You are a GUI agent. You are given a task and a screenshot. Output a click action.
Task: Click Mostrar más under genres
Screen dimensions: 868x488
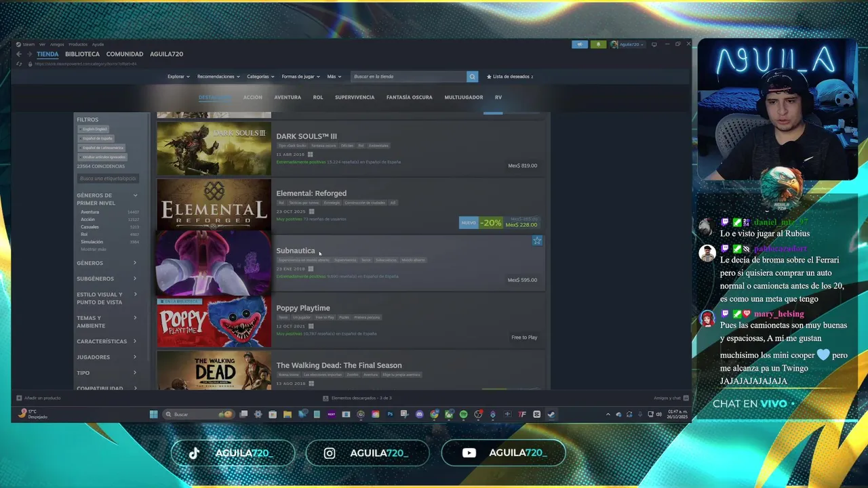point(94,249)
